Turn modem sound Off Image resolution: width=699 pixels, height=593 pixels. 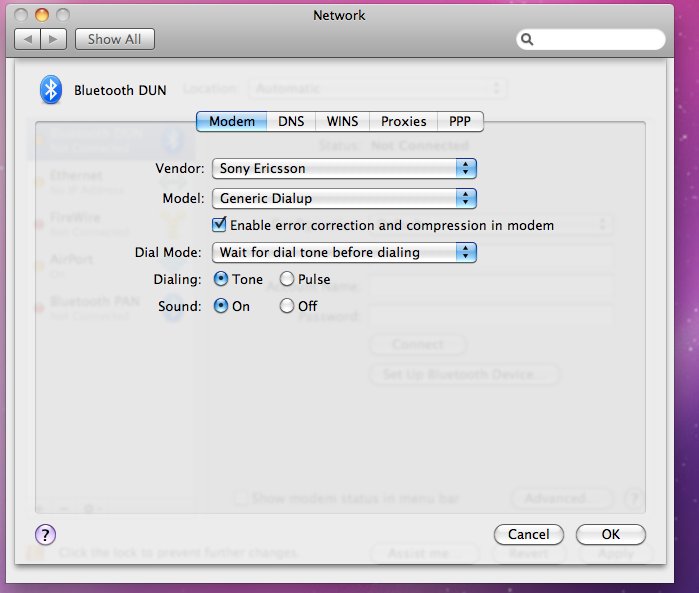(287, 306)
